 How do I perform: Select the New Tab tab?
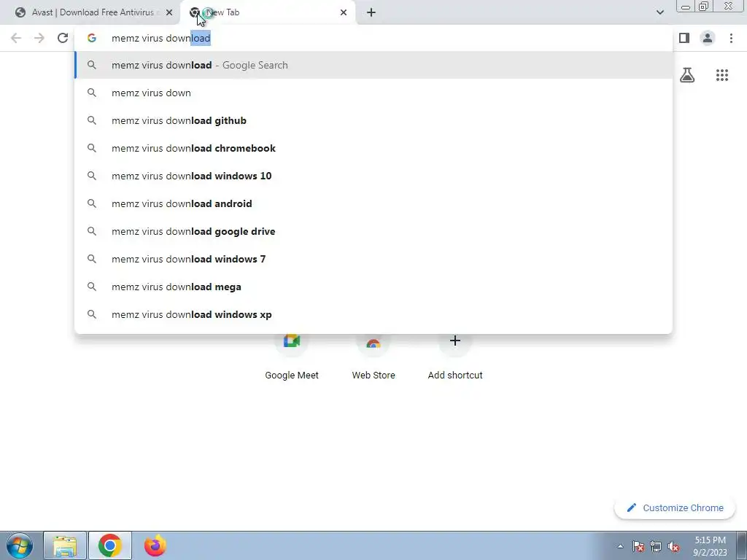tap(267, 12)
